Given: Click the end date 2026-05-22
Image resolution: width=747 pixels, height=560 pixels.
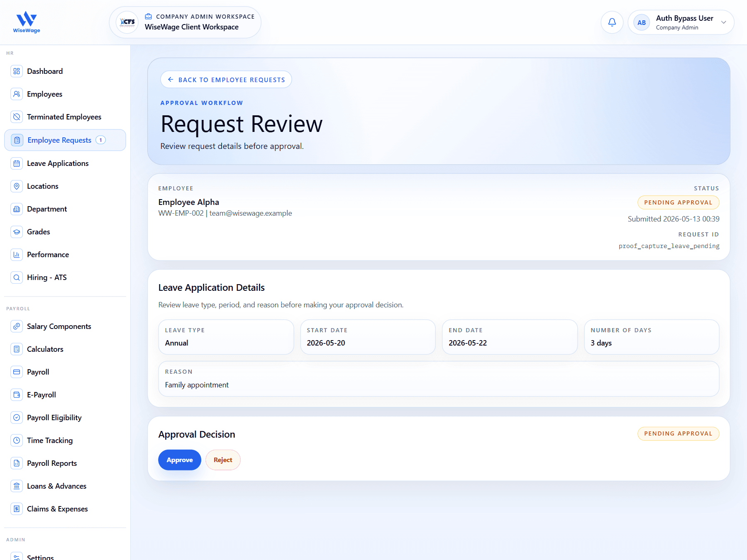Looking at the screenshot, I should pyautogui.click(x=468, y=343).
